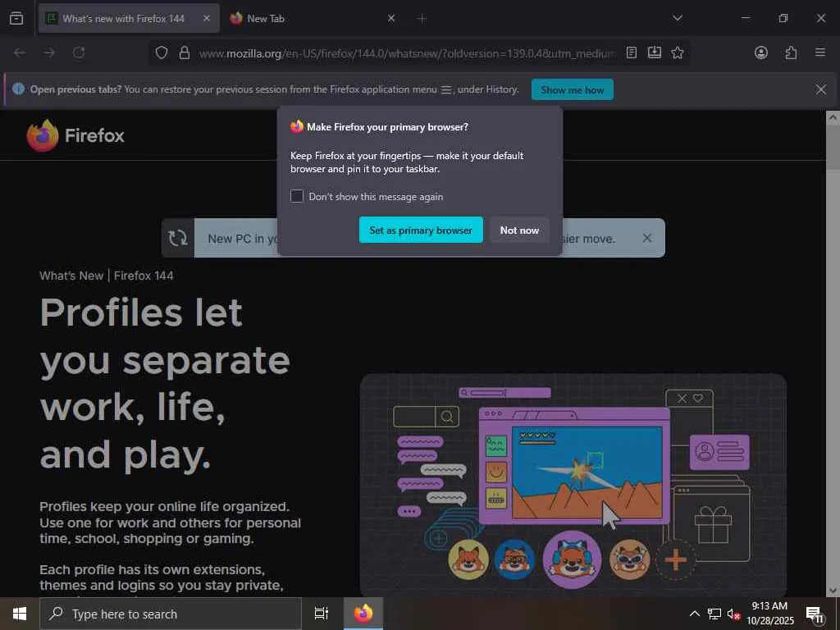Expand the list all tabs chevron
The image size is (840, 630).
tap(677, 18)
